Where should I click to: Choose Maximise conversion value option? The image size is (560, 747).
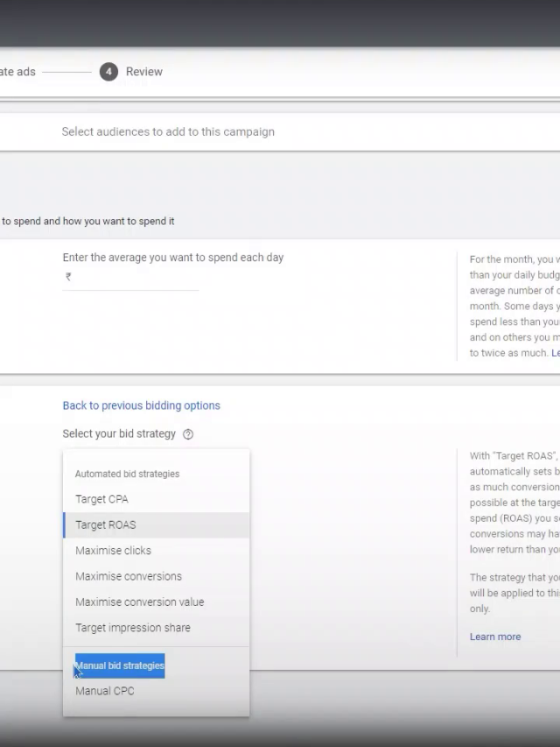tap(139, 602)
